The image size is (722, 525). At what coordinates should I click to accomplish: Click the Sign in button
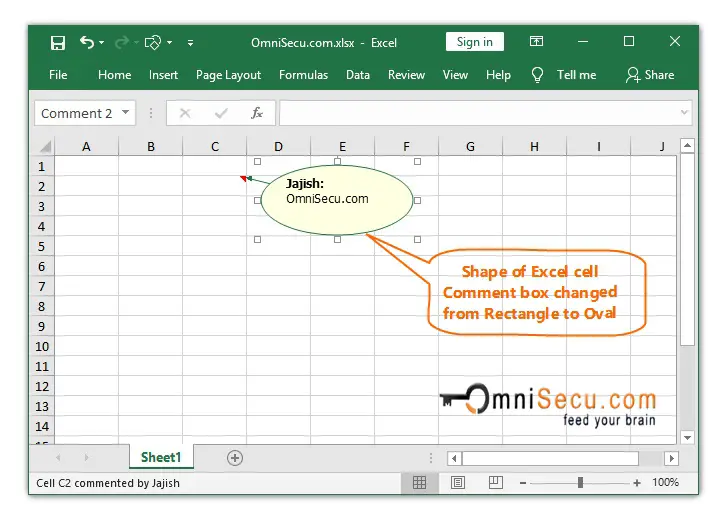click(x=474, y=42)
